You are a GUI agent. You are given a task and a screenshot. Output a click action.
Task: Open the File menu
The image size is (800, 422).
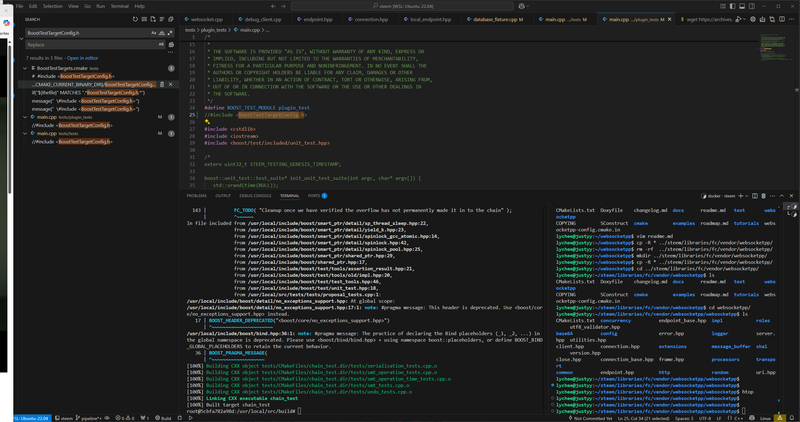[x=19, y=6]
